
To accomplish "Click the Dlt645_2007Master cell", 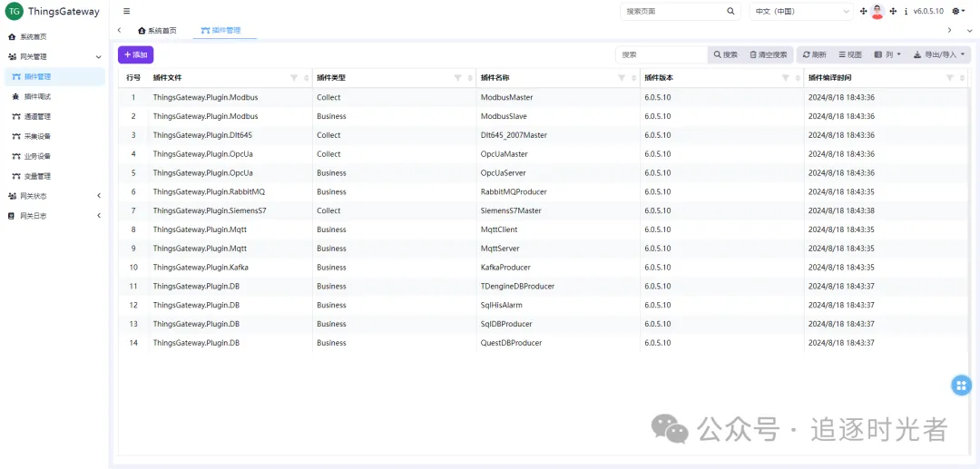I will 558,135.
